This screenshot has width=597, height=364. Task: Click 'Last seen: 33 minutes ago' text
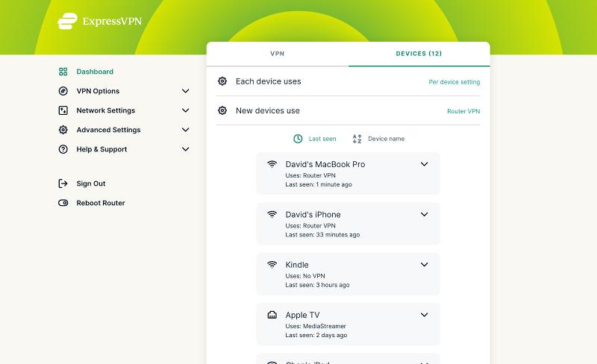coord(322,234)
